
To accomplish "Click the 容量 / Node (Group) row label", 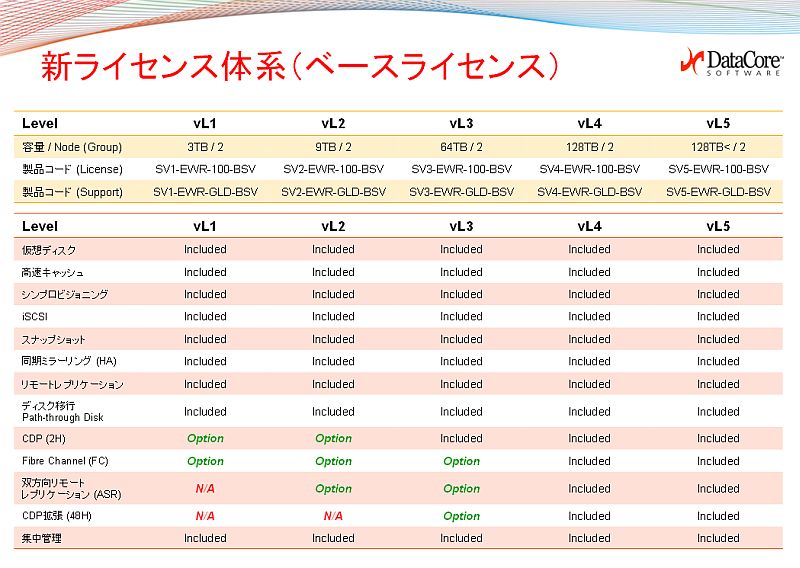I will [x=72, y=147].
